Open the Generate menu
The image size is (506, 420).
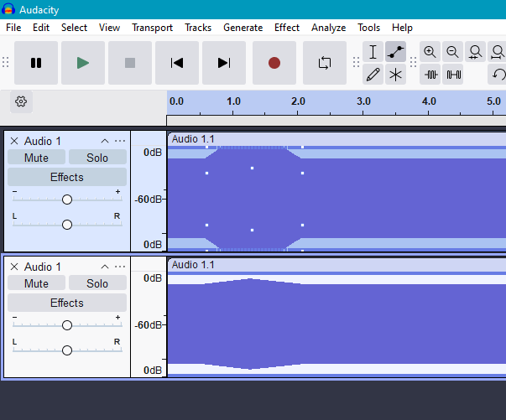coord(243,28)
